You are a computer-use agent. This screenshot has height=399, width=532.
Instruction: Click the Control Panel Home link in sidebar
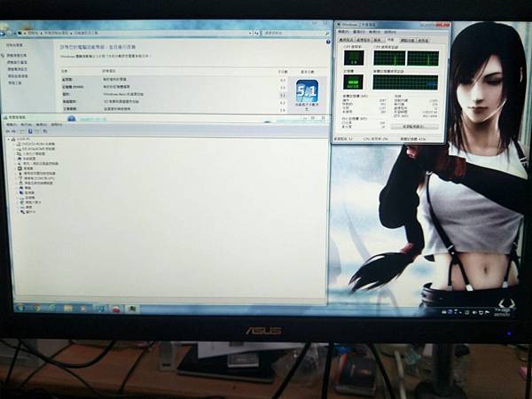[x=15, y=45]
